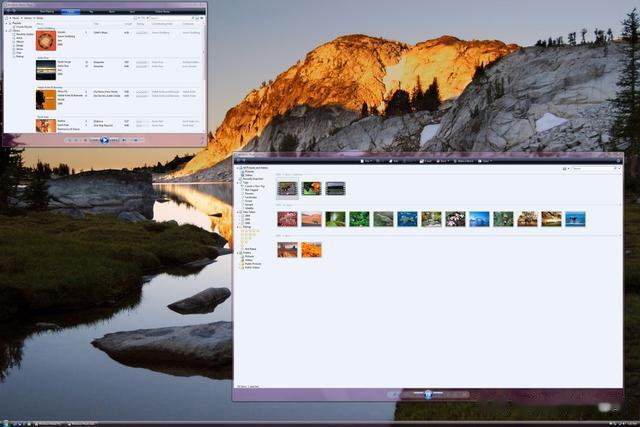Select the Landscape tag

[x=251, y=197]
